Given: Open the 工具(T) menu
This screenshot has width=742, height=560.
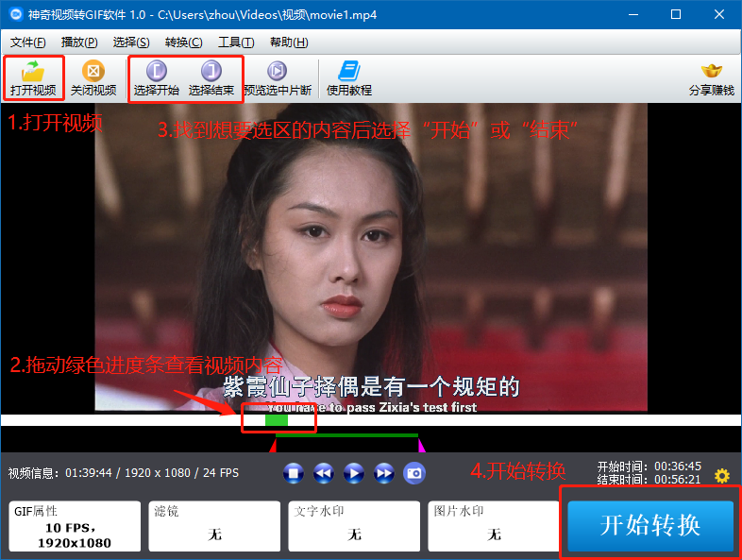Looking at the screenshot, I should (x=236, y=42).
